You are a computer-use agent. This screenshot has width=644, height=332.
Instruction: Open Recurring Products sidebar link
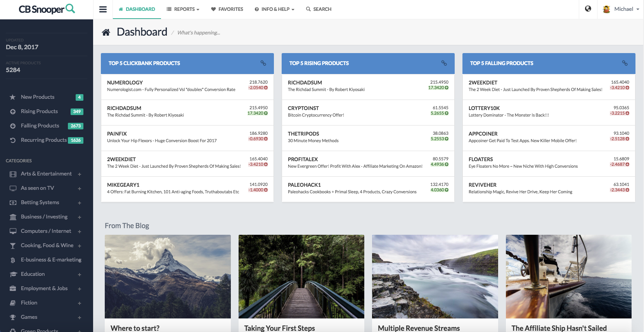point(44,140)
